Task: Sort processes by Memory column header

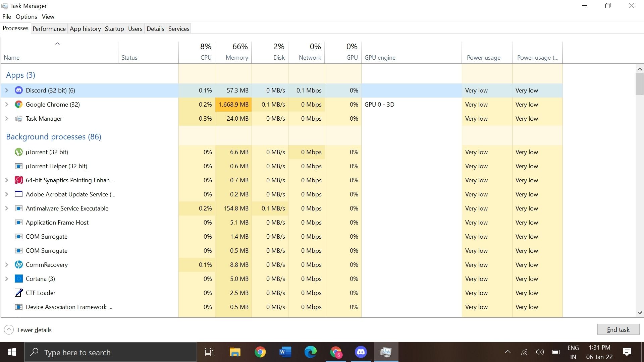Action: click(x=233, y=52)
